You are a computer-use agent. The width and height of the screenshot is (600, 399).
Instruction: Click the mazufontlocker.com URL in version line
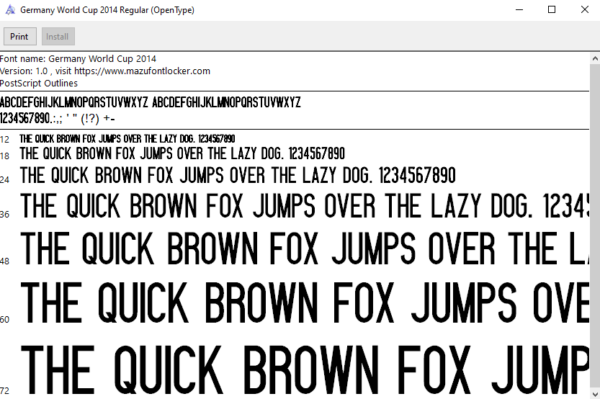pyautogui.click(x=142, y=71)
